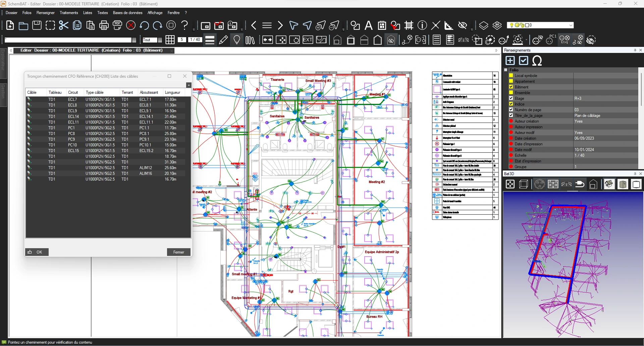Image resolution: width=644 pixels, height=346 pixels.
Task: Open the Traitements menu
Action: pos(69,13)
